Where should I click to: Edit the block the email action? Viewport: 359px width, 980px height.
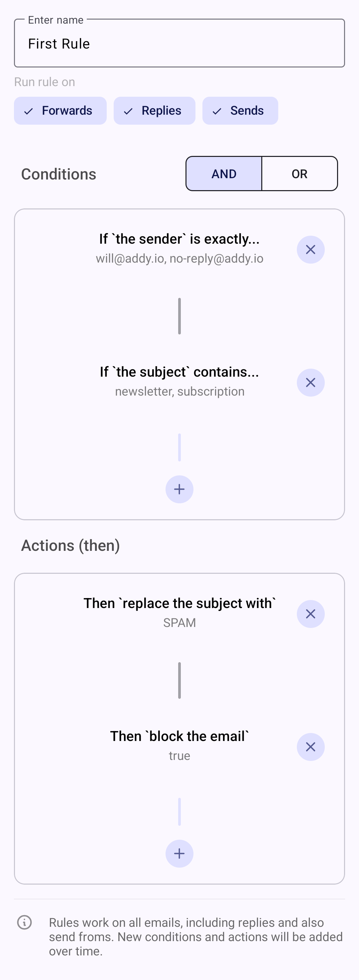pos(179,736)
